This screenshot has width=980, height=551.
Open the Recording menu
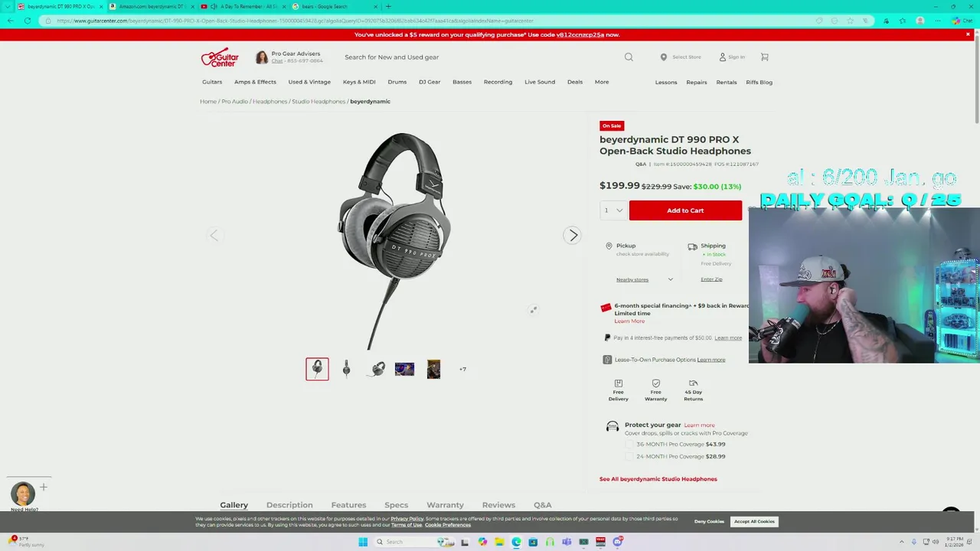coord(498,82)
